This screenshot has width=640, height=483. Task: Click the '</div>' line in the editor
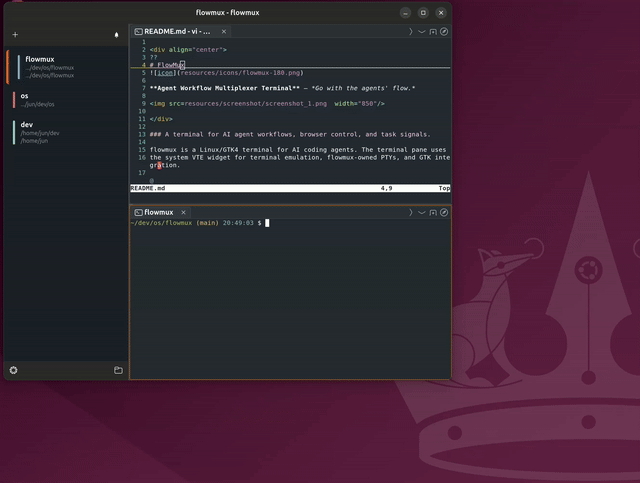click(x=161, y=119)
